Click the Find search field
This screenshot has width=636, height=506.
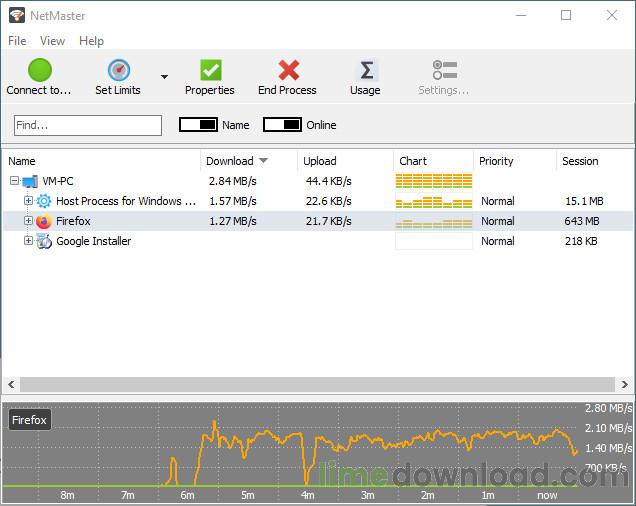(88, 125)
